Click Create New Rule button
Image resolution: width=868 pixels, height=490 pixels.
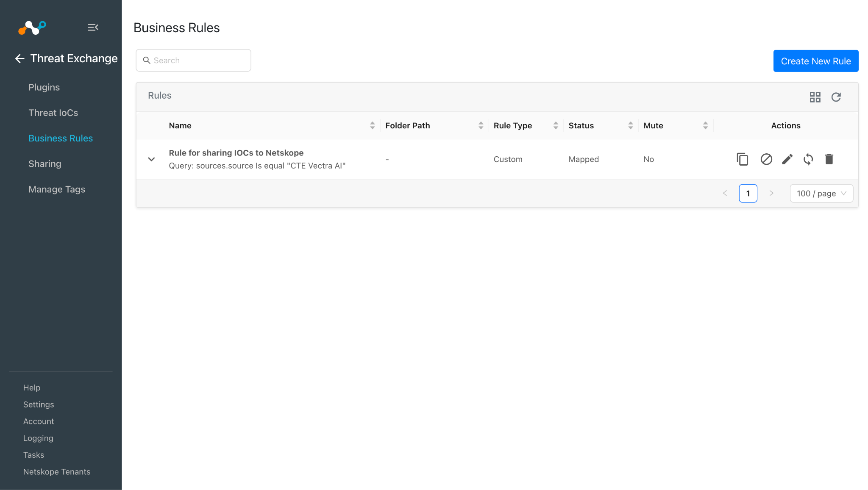point(816,61)
